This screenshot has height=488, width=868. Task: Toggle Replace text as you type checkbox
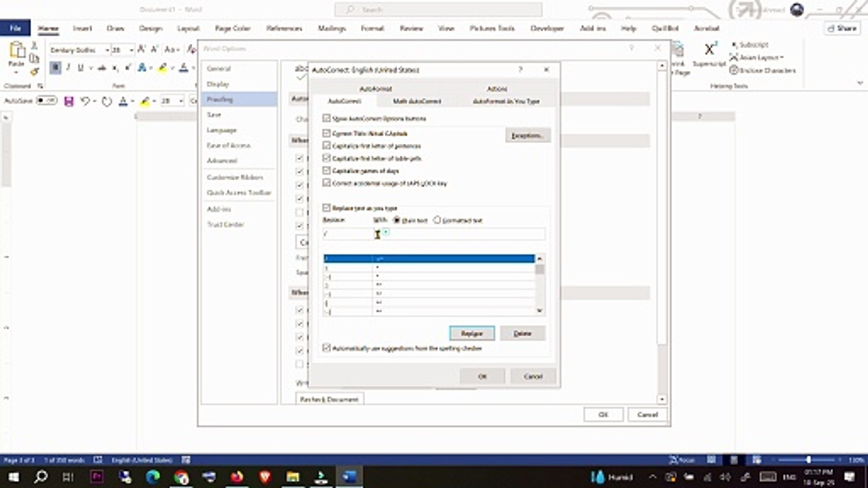point(326,208)
